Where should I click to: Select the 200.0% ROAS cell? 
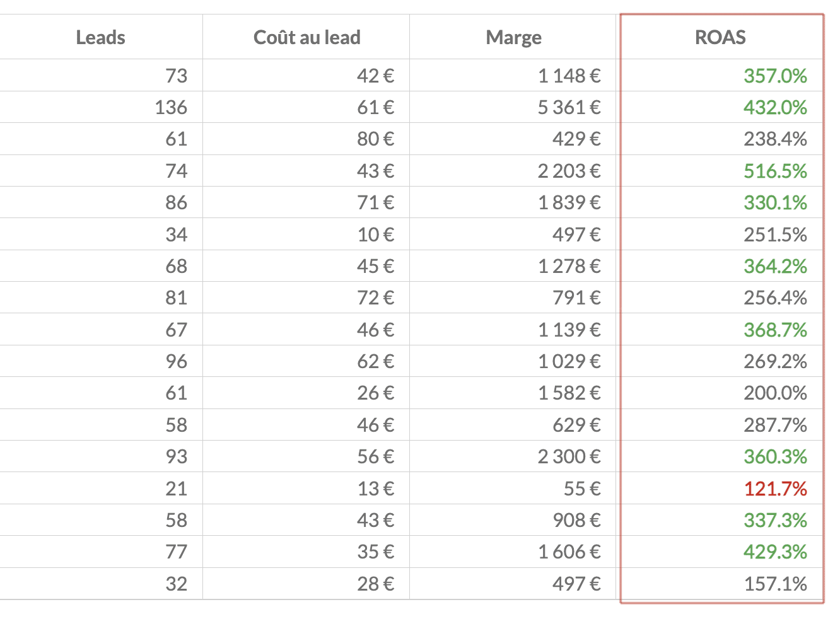click(775, 393)
